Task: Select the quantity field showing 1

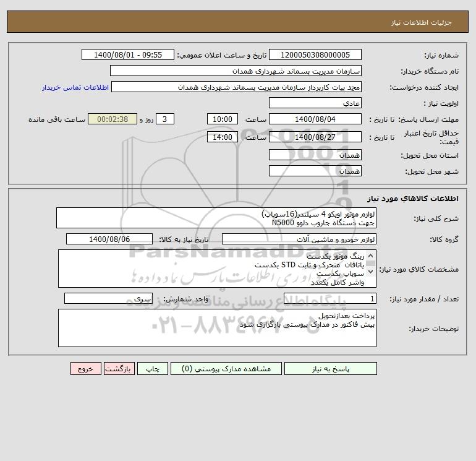Action: 330,299
